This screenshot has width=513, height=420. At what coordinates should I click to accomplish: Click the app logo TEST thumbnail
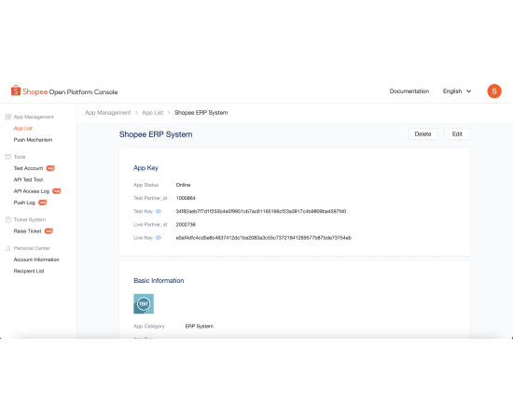pos(144,303)
